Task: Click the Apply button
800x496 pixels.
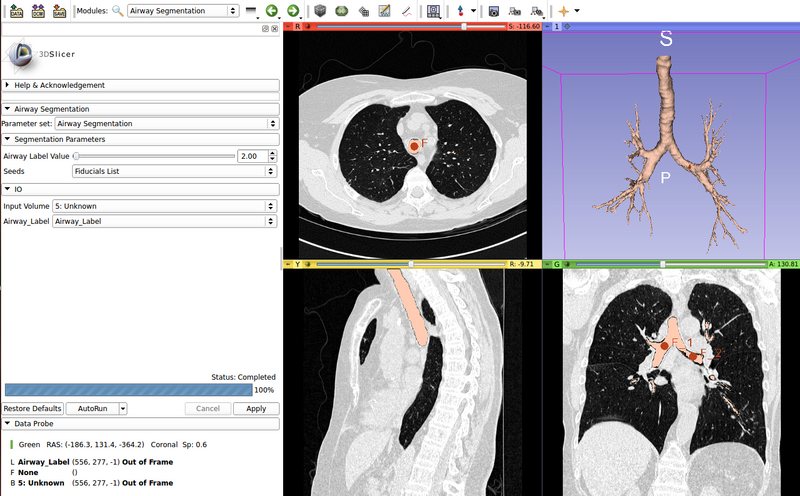Action: point(256,408)
